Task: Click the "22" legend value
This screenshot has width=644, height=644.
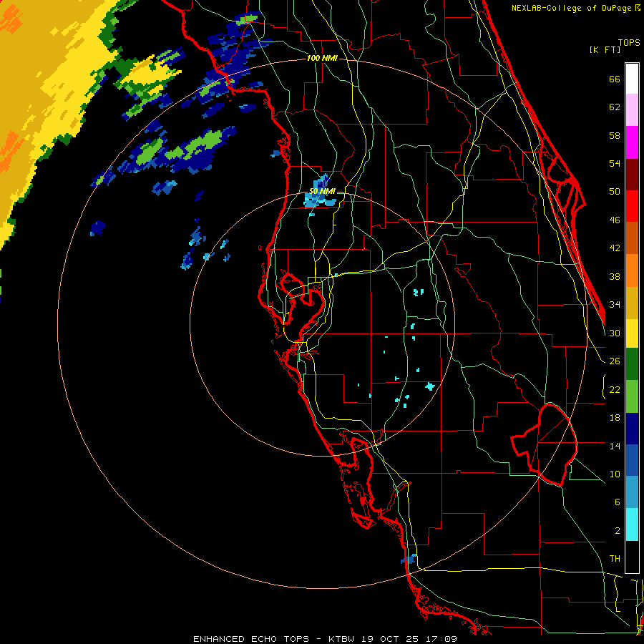Action: coord(615,389)
